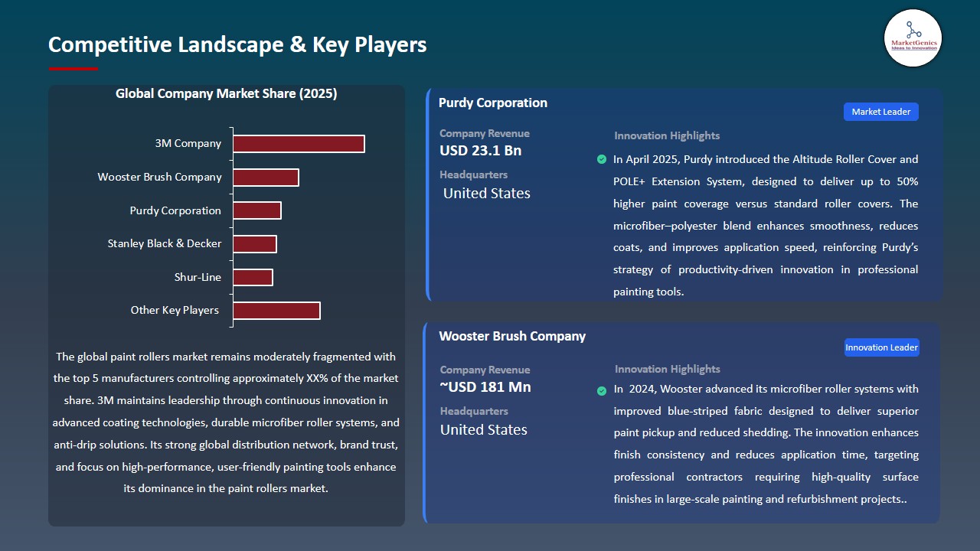Click the paragraph about the fragmented paint rollers market
Viewport: 980px width, 551px height.
(226, 422)
